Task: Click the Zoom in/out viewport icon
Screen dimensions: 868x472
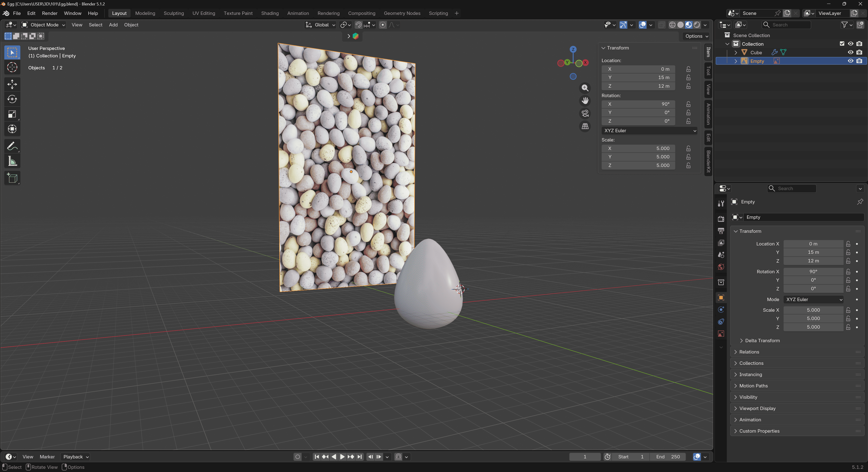Action: 585,88
